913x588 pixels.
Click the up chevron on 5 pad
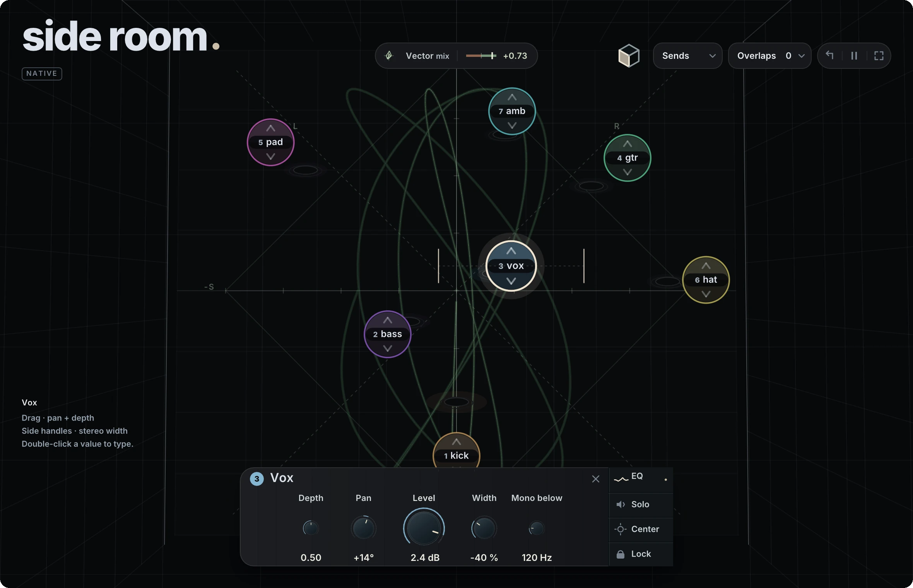pos(271,128)
